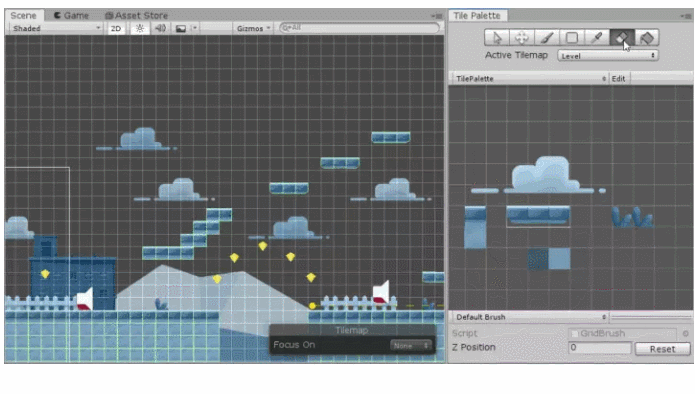Click the 'Z Position' label
The width and height of the screenshot is (695, 394).
473,347
